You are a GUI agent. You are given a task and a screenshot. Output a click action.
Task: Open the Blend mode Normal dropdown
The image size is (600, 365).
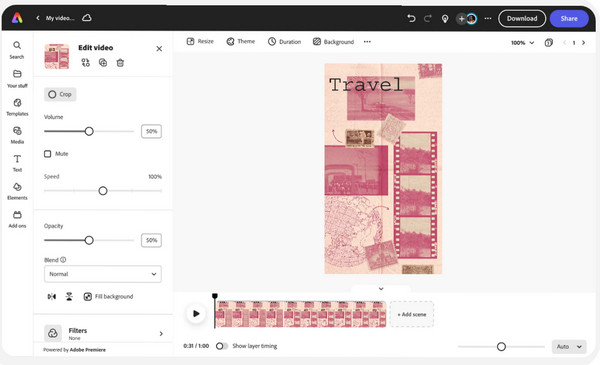103,274
